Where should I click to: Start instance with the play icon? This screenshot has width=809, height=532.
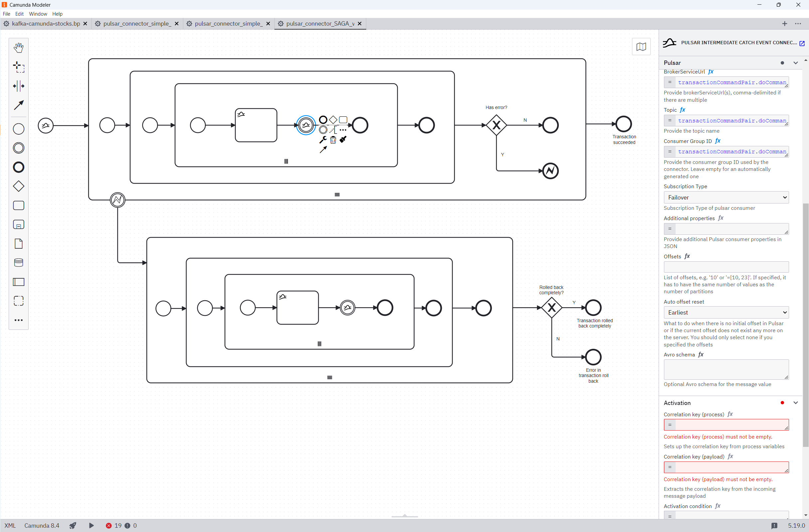[x=91, y=526]
